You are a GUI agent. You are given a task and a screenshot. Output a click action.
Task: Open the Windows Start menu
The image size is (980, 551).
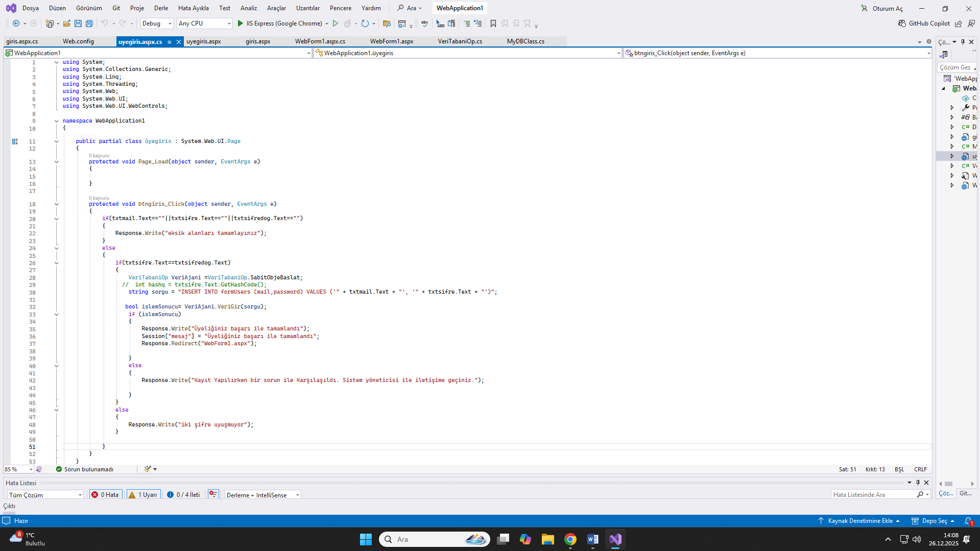[366, 539]
